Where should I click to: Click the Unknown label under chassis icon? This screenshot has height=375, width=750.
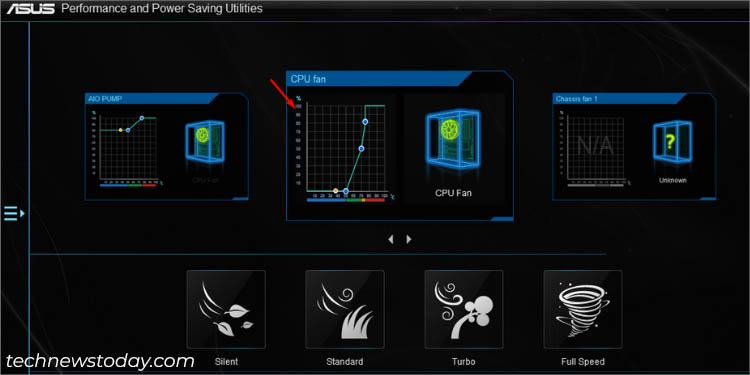click(x=673, y=180)
